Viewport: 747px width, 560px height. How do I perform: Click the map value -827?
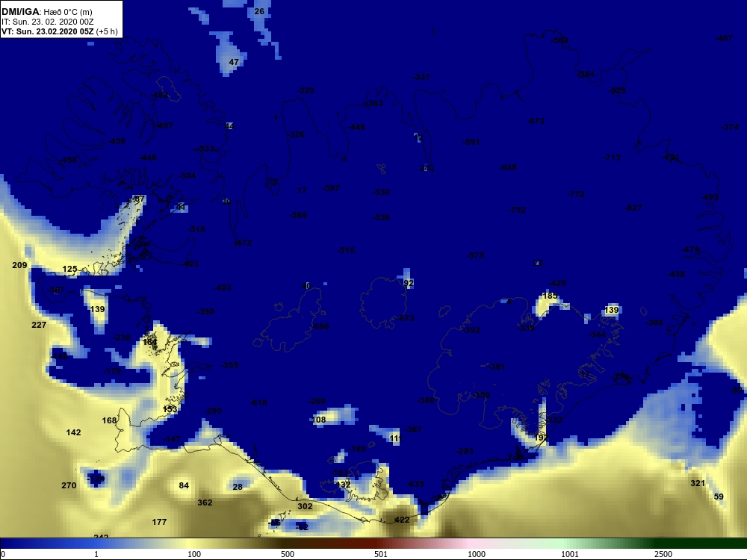(x=633, y=208)
